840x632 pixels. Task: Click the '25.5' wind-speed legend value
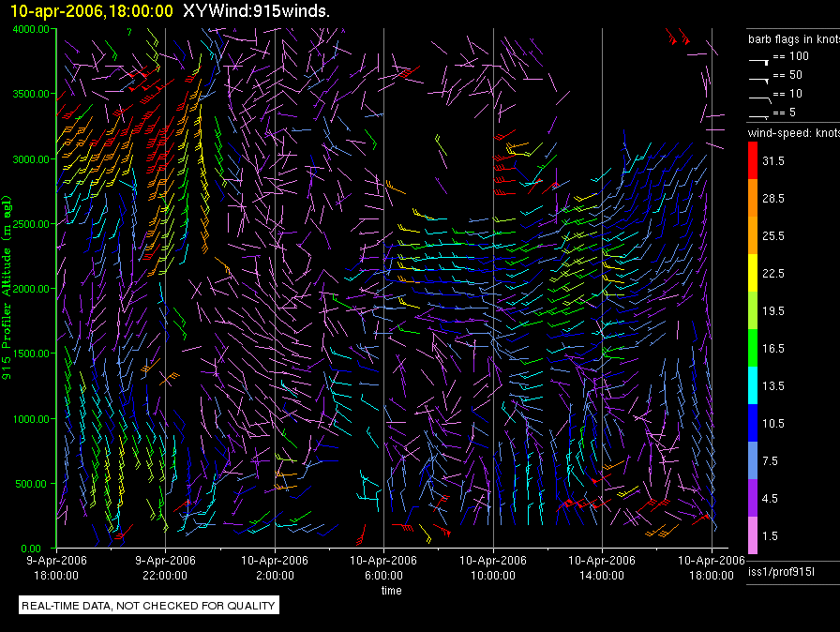point(773,236)
